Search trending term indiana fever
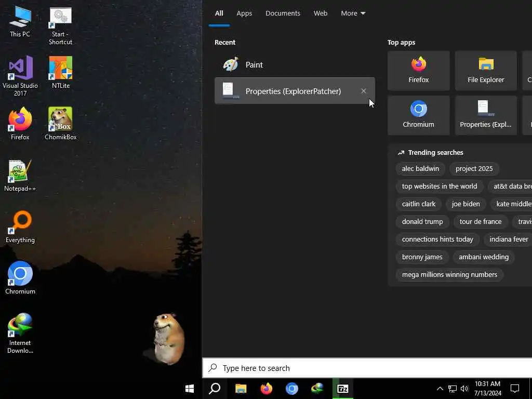The image size is (532, 399). coord(508,239)
